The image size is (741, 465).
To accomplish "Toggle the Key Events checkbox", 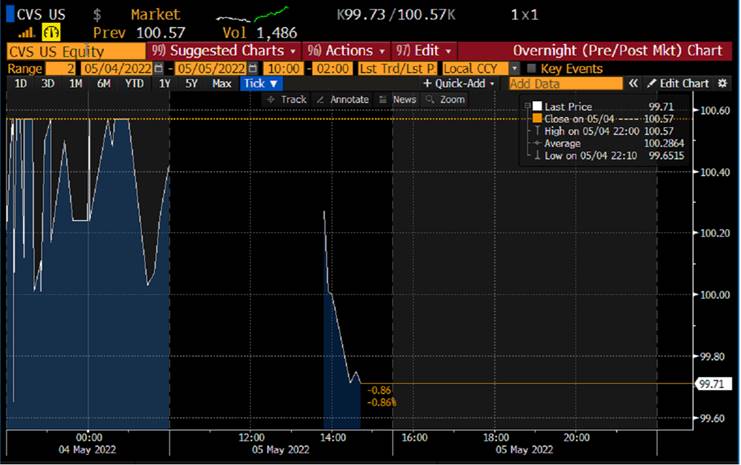I will click(x=531, y=69).
